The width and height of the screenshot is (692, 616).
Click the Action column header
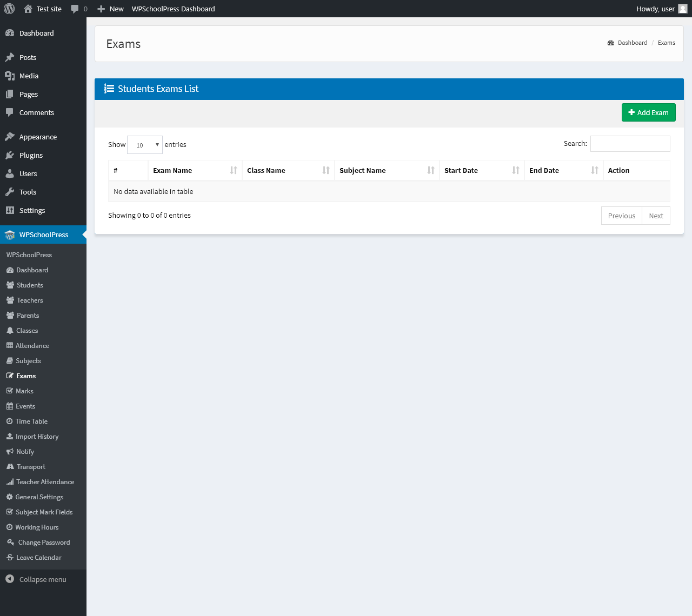point(636,170)
